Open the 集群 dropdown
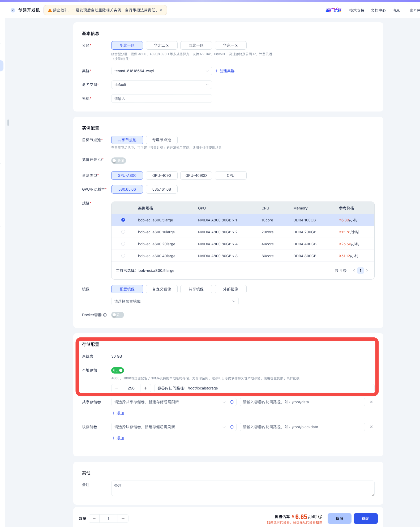420x527 pixels. pos(161,71)
